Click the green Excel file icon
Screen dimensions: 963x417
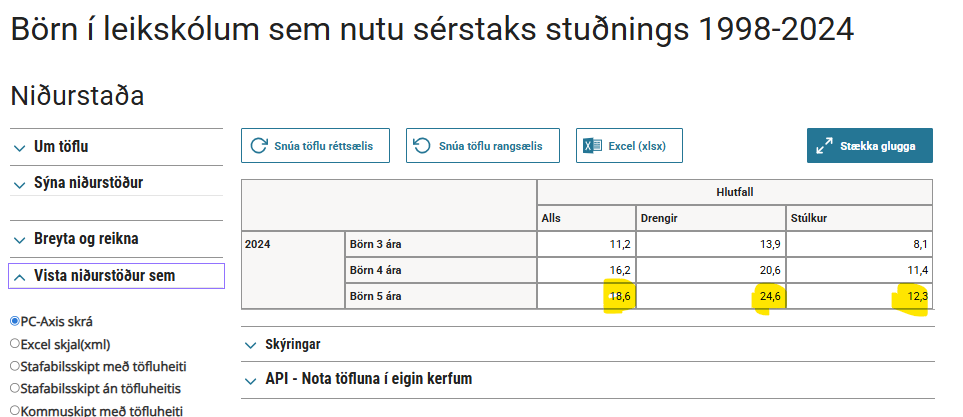point(593,146)
